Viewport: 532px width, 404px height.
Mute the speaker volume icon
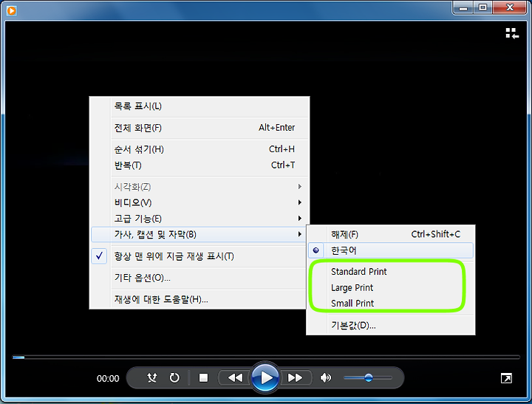(325, 377)
